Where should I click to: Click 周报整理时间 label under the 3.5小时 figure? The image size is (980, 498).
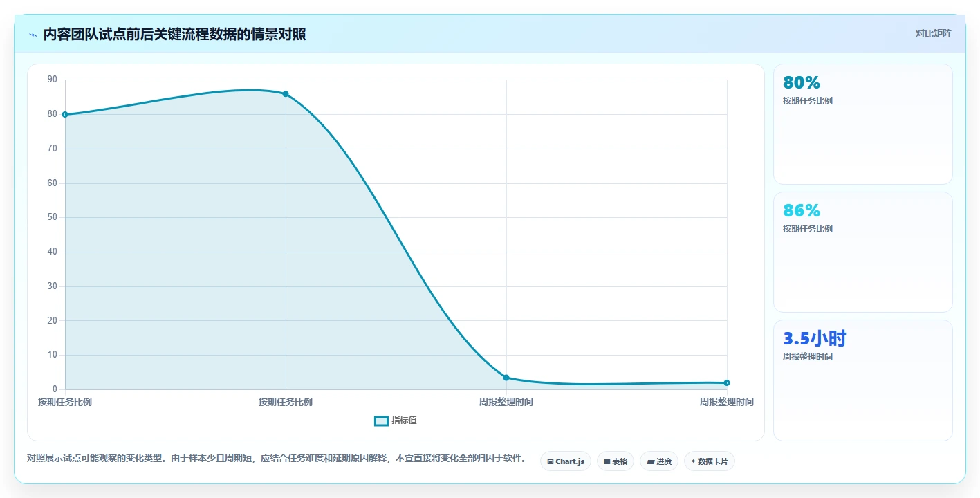point(808,357)
